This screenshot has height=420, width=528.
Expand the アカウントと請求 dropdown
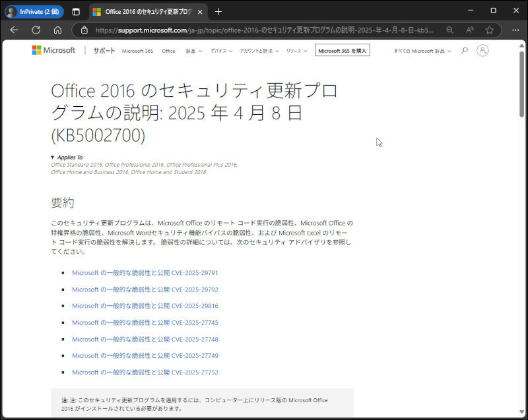[x=259, y=51]
